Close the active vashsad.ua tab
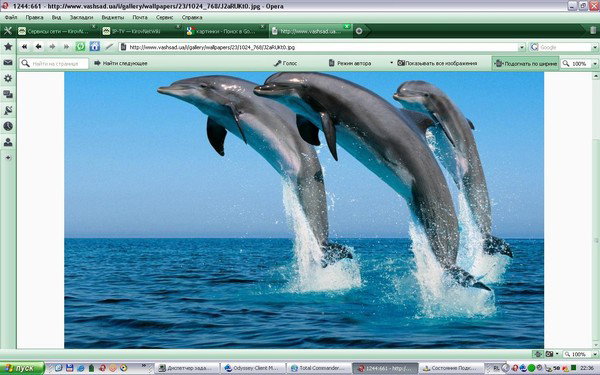This screenshot has height=375, width=600. tap(346, 26)
